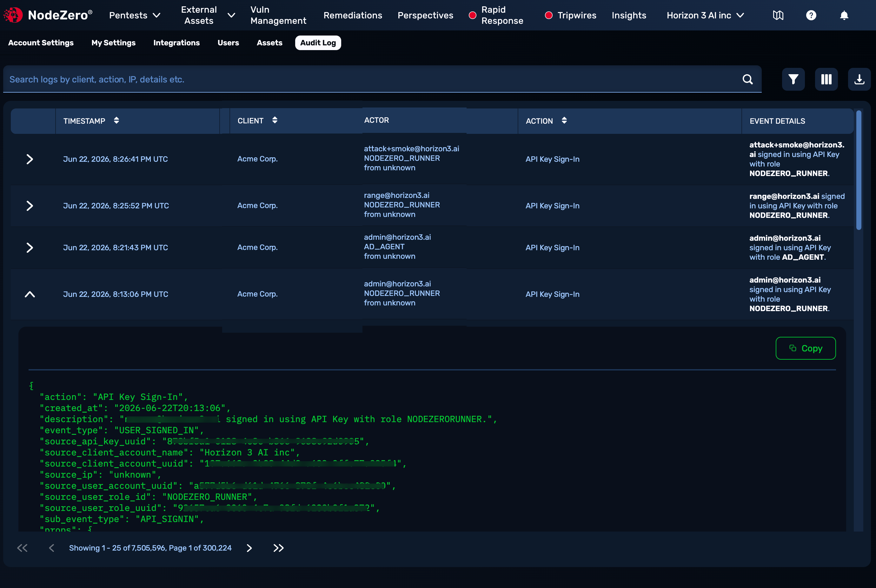This screenshot has width=876, height=588.
Task: Jump to last page double-arrow
Action: tap(278, 548)
